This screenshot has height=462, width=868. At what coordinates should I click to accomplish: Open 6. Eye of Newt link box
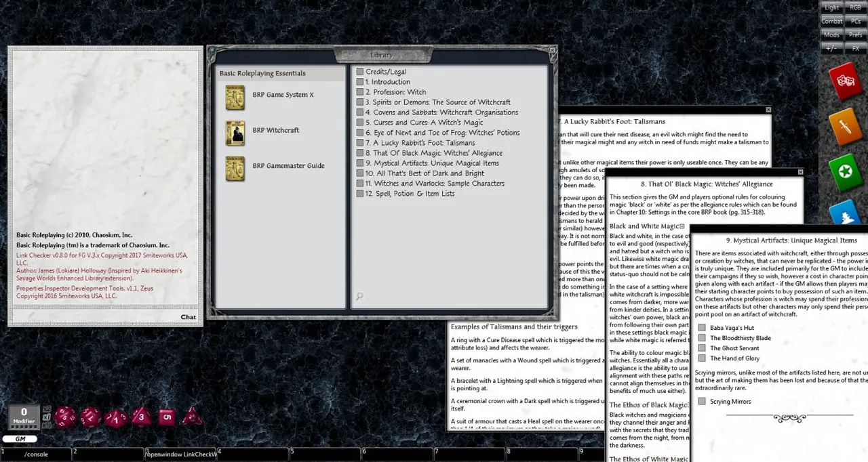pyautogui.click(x=360, y=133)
